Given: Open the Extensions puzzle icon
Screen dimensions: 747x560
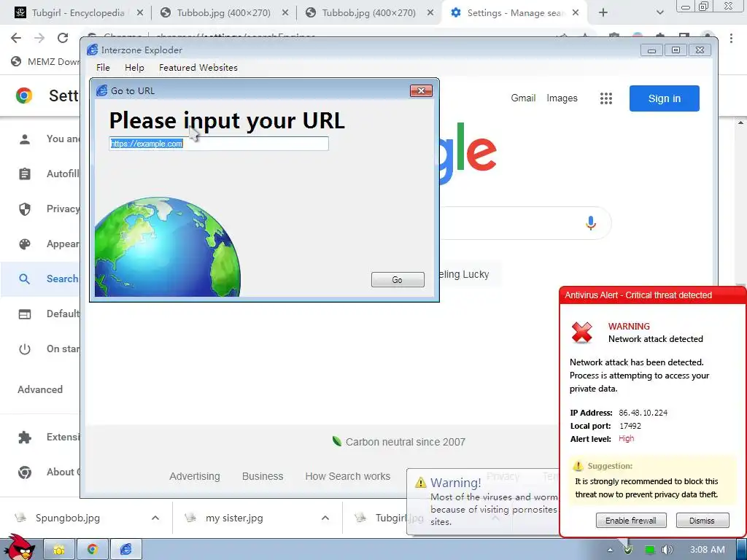Looking at the screenshot, I should click(x=25, y=437).
